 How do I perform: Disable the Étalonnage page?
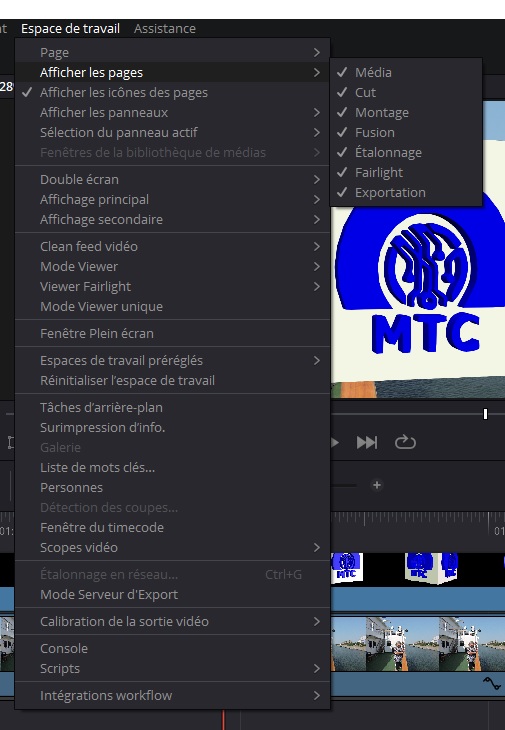pos(406,153)
